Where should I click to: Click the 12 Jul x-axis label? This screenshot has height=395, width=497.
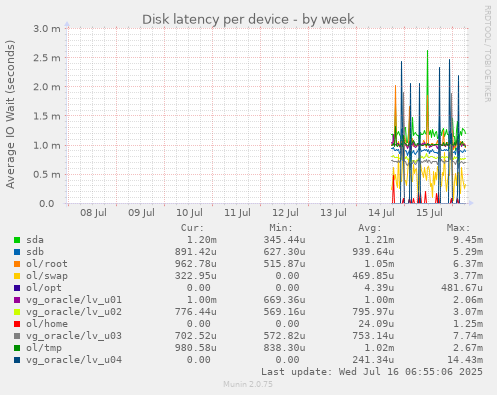[x=285, y=213]
